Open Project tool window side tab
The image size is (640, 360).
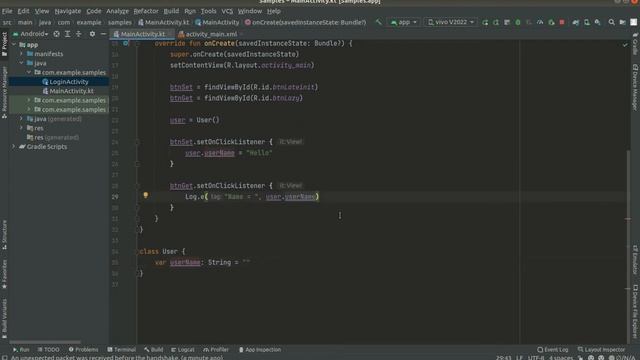4,44
